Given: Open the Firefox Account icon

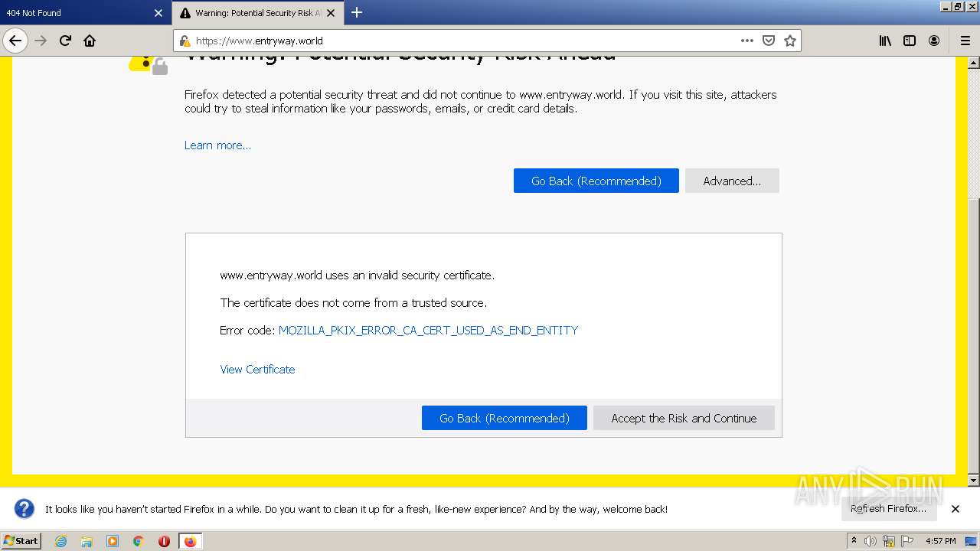Looking at the screenshot, I should click(x=934, y=41).
